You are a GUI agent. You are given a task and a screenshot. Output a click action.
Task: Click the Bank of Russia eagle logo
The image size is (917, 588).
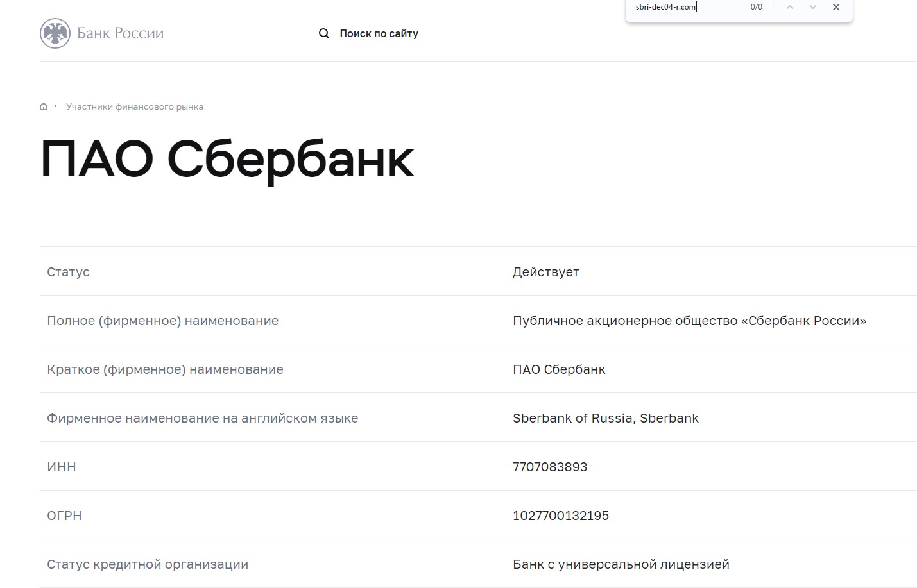pyautogui.click(x=55, y=33)
